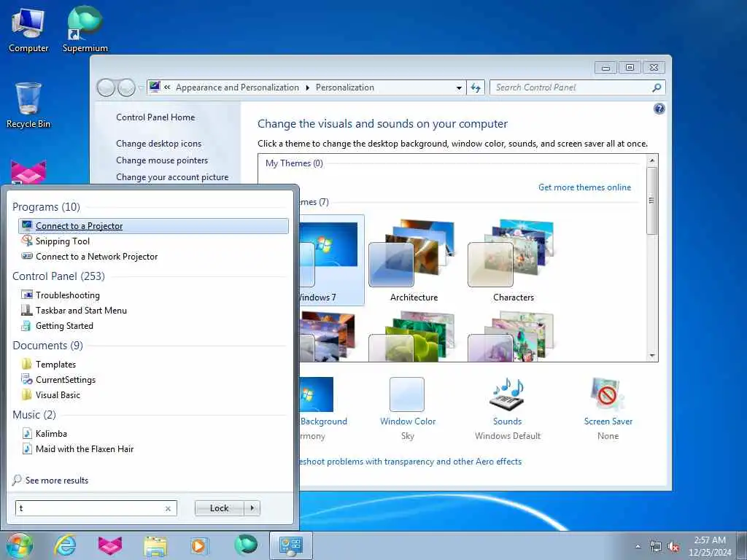Image resolution: width=747 pixels, height=560 pixels.
Task: Click the muted volume tray icon
Action: coord(673,547)
